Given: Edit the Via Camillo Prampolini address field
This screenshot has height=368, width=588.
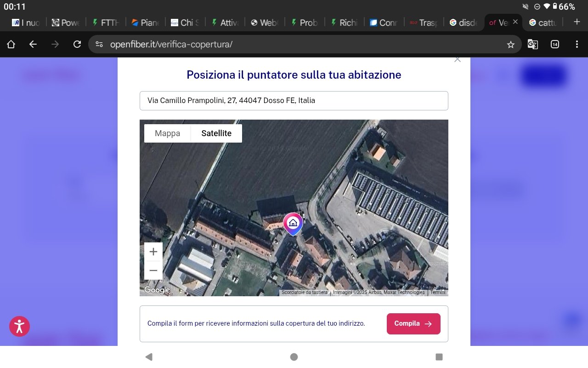Looking at the screenshot, I should [294, 100].
